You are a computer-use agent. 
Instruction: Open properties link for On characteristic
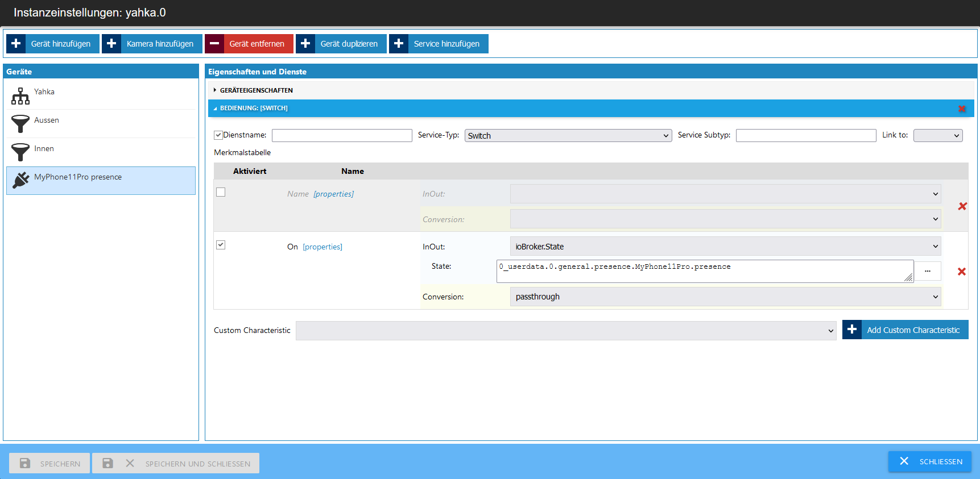coord(322,247)
